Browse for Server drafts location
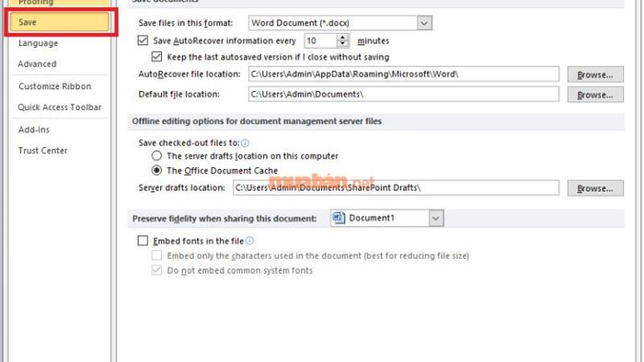644x362 pixels. pos(595,188)
